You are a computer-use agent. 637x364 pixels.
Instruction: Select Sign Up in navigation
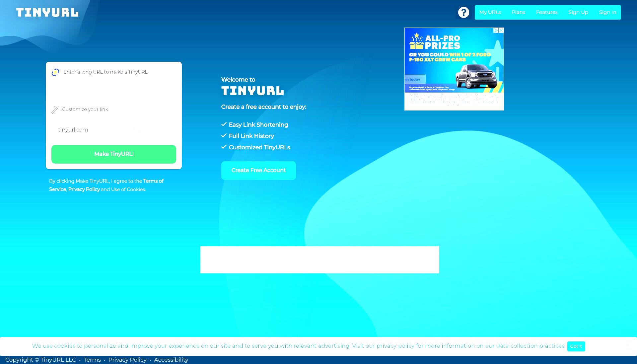[578, 12]
